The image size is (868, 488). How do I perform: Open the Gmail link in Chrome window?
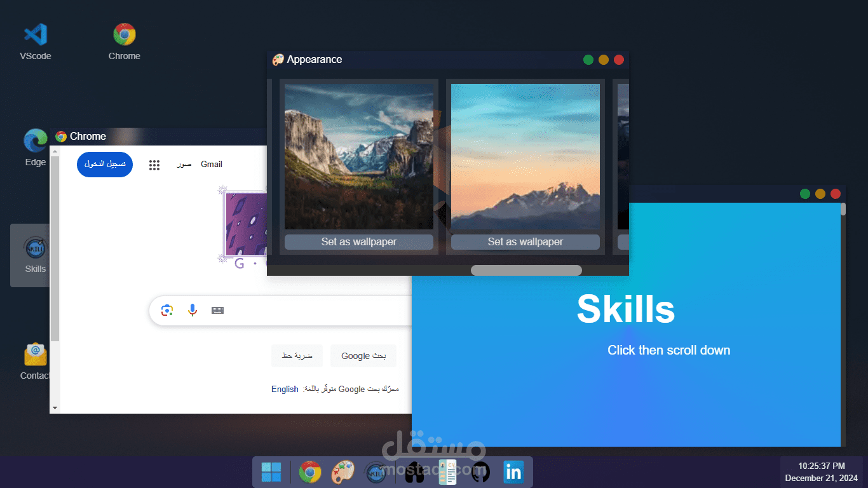pyautogui.click(x=212, y=164)
